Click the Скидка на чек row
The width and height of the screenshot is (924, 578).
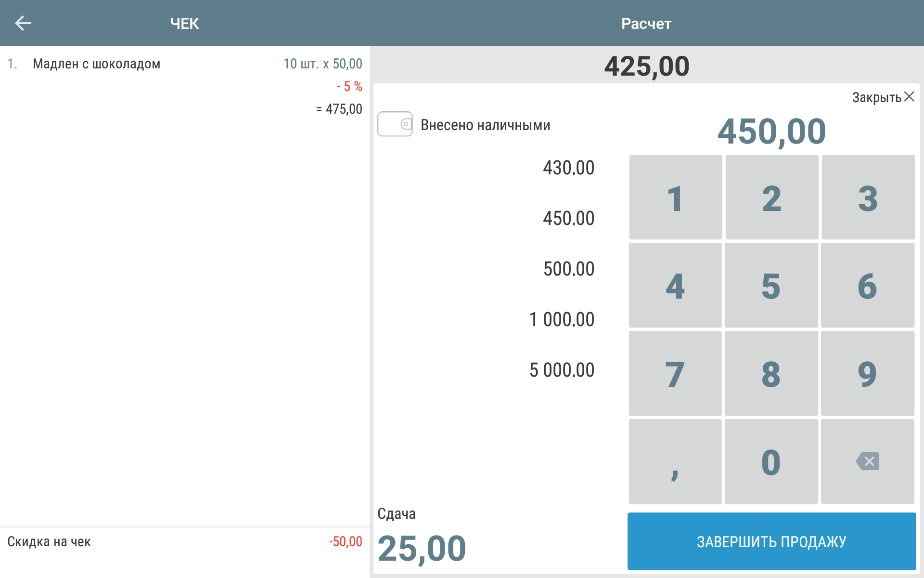coord(185,542)
